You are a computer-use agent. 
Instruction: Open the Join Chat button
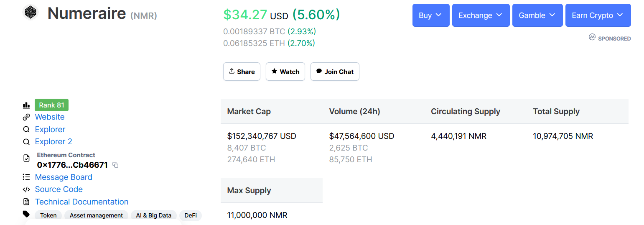(x=334, y=72)
